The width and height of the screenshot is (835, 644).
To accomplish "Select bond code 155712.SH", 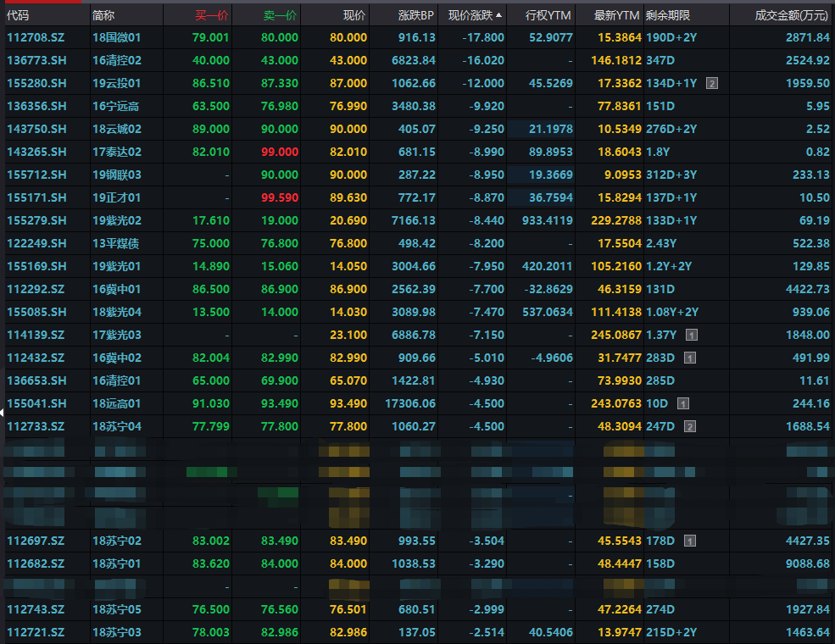I will (36, 175).
